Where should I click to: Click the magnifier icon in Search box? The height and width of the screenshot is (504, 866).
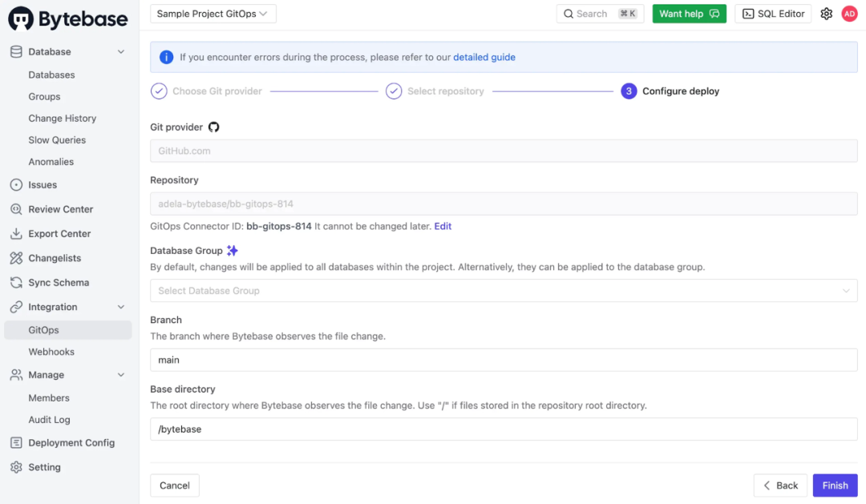pos(569,14)
